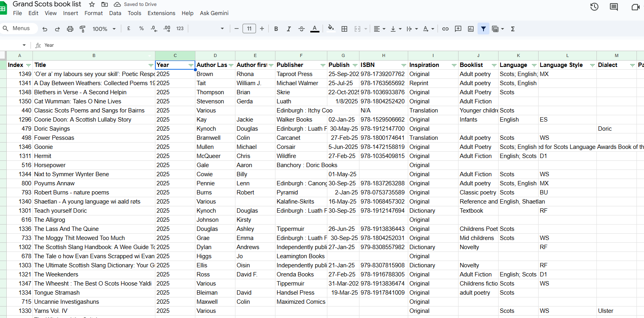Click the font size field showing 11
The width and height of the screenshot is (644, 318).
point(249,29)
